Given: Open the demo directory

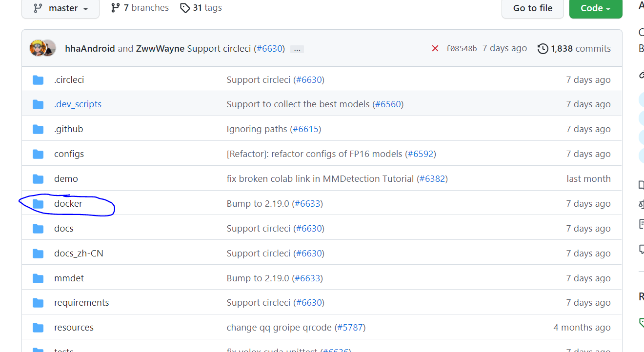Looking at the screenshot, I should click(x=66, y=178).
